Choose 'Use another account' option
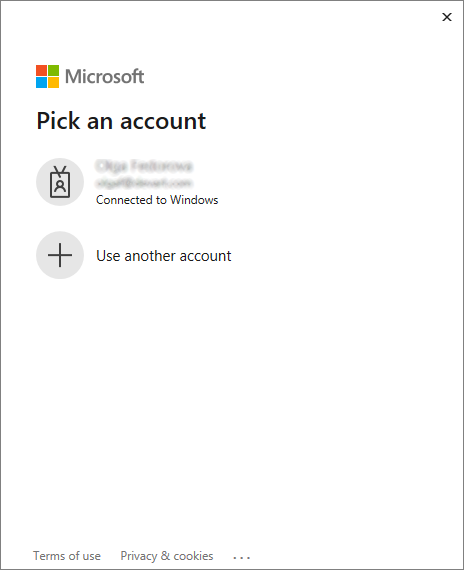This screenshot has width=464, height=570. pyautogui.click(x=163, y=256)
